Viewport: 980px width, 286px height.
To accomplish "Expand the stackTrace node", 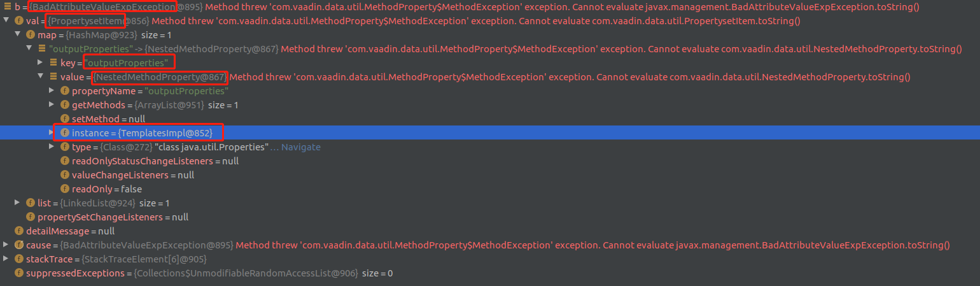I will [x=6, y=259].
